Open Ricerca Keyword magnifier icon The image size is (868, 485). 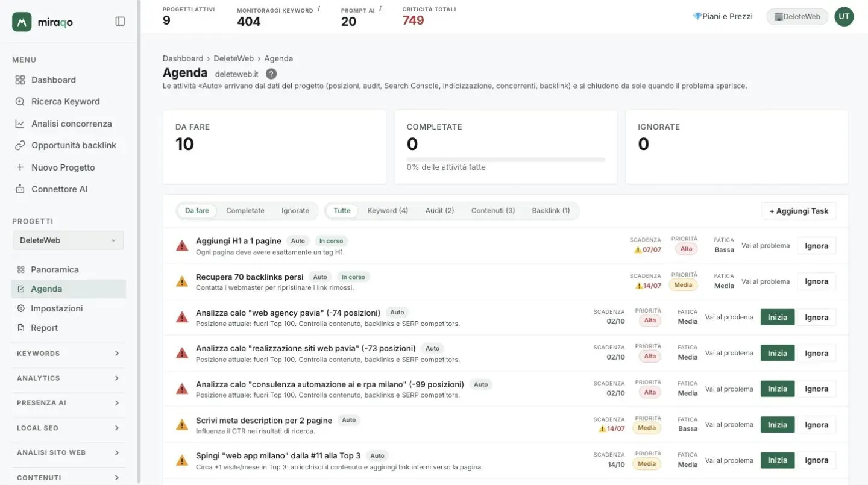tap(20, 102)
